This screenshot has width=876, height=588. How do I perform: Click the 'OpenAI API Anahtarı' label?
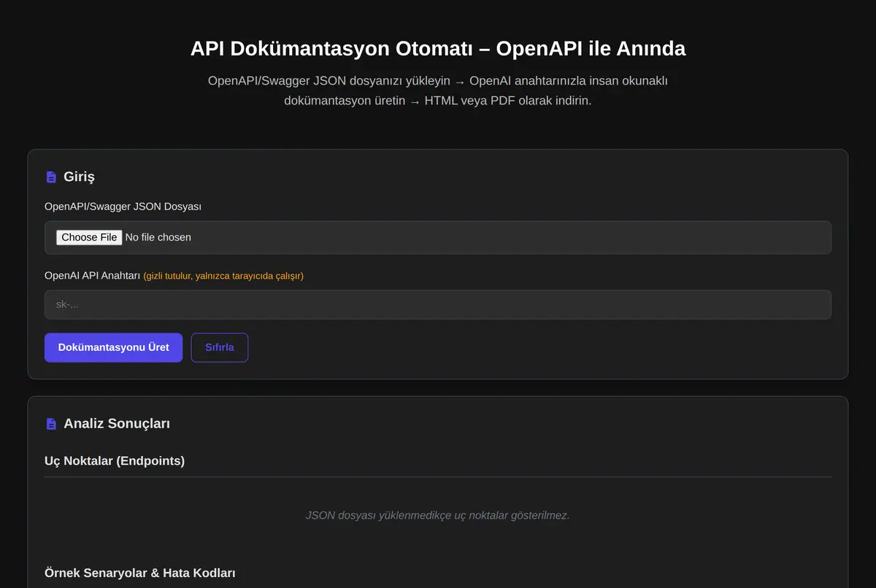tap(92, 275)
